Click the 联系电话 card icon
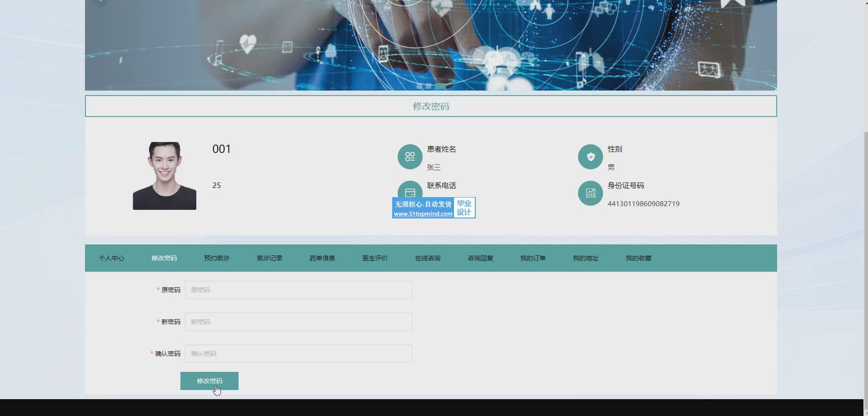The width and height of the screenshot is (868, 416). 410,190
